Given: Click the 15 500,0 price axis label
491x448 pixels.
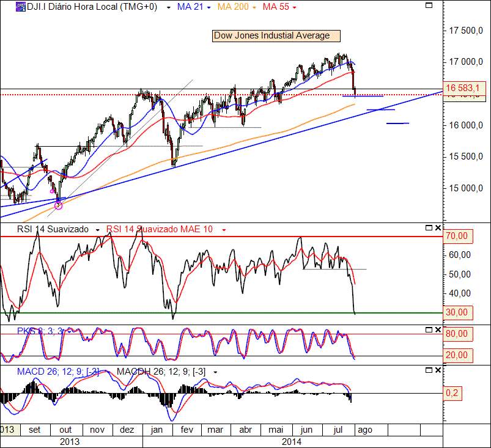Looking at the screenshot, I should [x=466, y=156].
